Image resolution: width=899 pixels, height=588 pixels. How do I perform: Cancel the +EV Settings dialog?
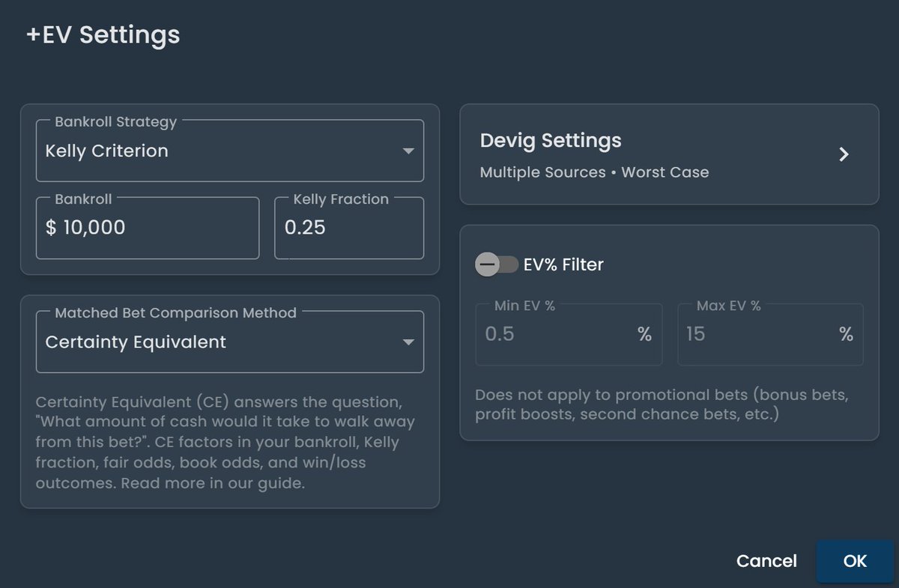(x=766, y=561)
